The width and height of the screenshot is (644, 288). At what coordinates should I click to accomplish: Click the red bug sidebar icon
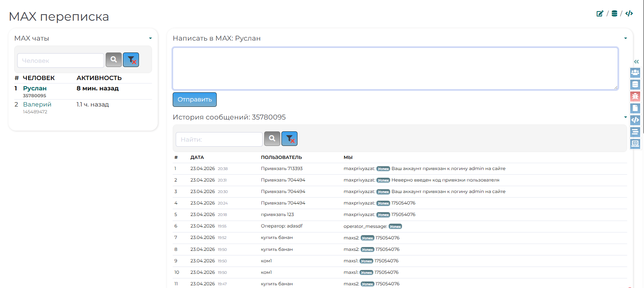pyautogui.click(x=635, y=97)
